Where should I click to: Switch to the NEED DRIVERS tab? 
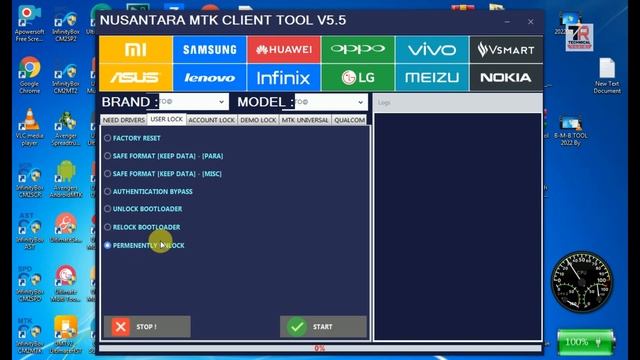pos(124,120)
